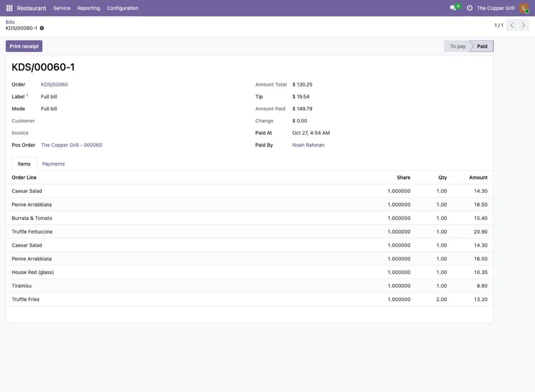Open the Service menu
This screenshot has width=535, height=392.
[x=62, y=8]
